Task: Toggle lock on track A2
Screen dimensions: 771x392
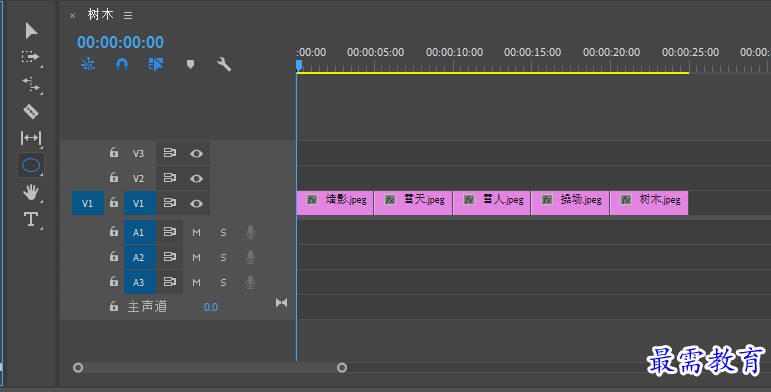Action: [114, 256]
